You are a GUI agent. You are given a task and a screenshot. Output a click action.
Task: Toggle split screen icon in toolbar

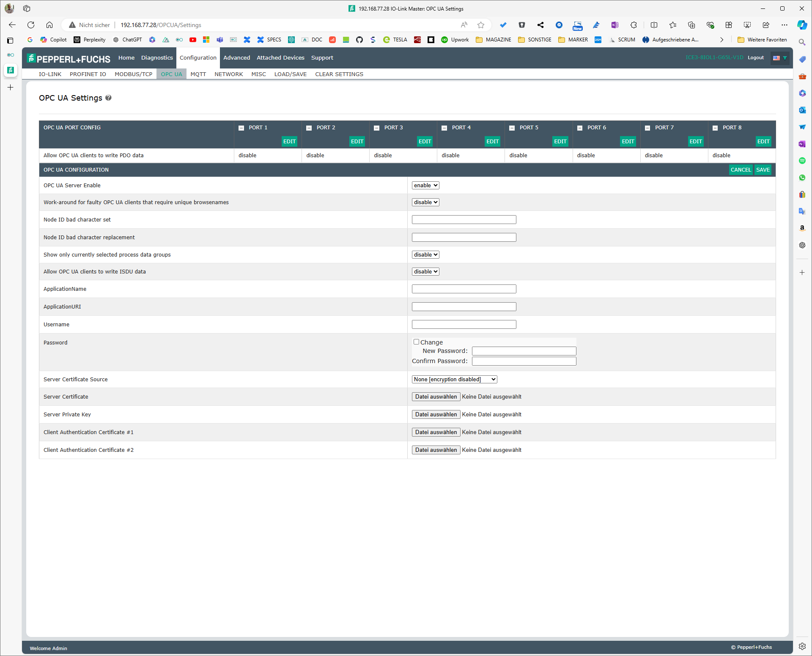(x=654, y=25)
